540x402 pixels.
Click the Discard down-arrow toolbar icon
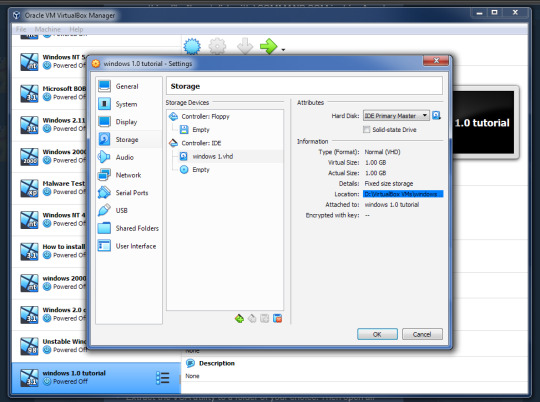point(245,46)
